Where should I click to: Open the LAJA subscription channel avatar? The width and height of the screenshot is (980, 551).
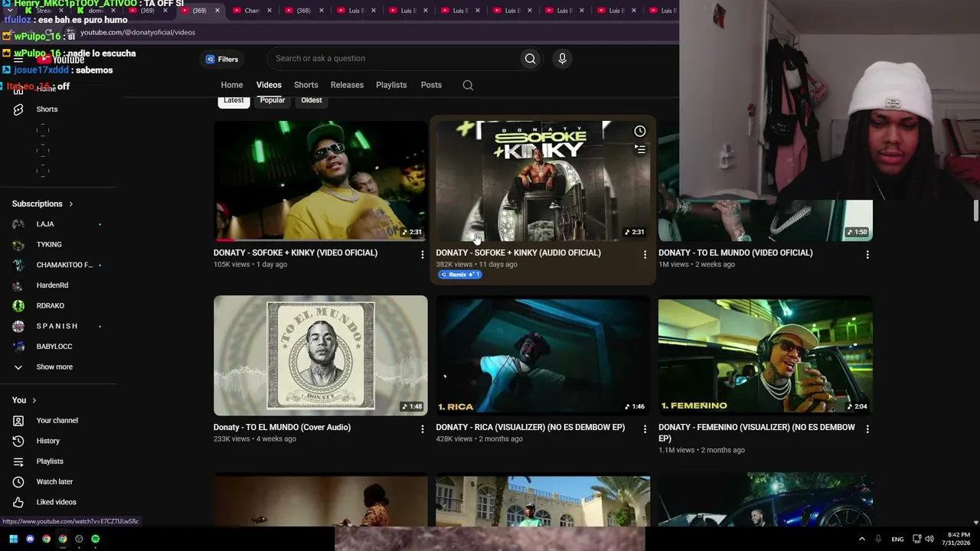[18, 224]
